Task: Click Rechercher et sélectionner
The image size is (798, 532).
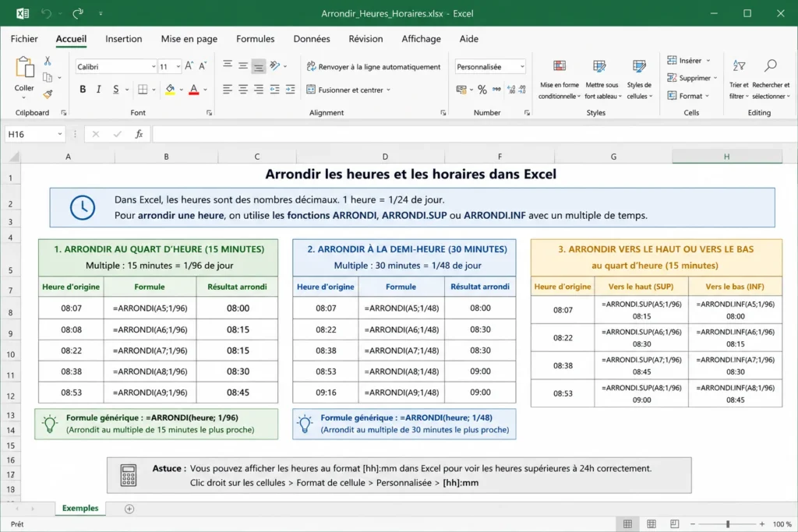Action: [x=771, y=79]
